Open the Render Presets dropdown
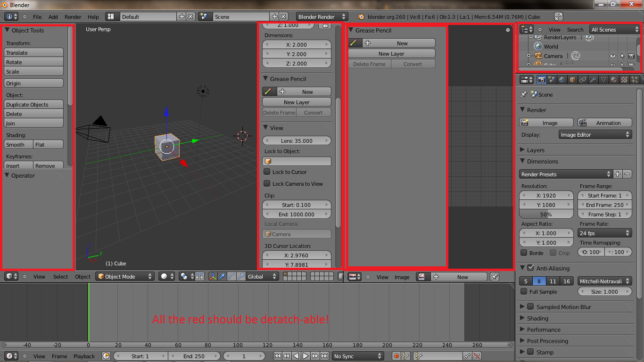The height and width of the screenshot is (362, 644). [x=564, y=174]
